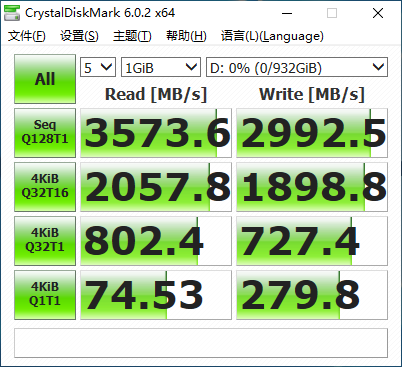Select the 1898.8 Q32T16 write result

(x=312, y=187)
